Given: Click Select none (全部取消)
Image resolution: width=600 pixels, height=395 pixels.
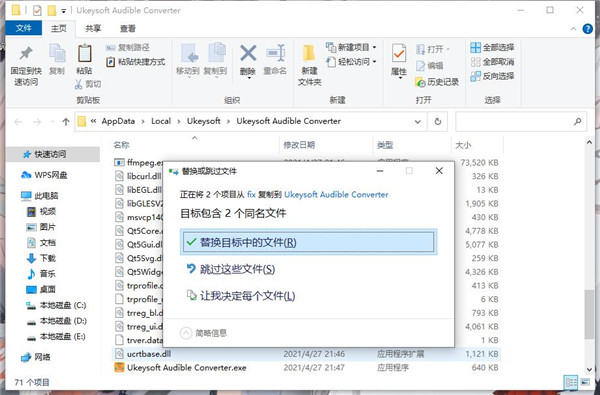Looking at the screenshot, I should tap(492, 62).
